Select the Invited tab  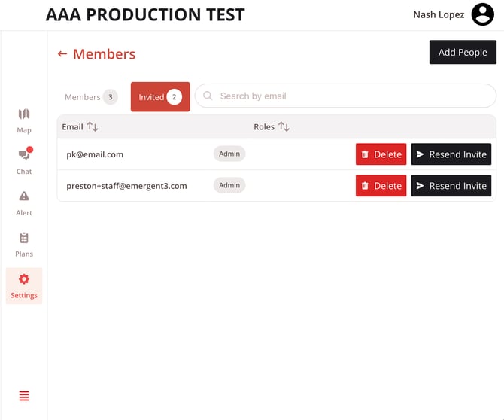click(159, 97)
